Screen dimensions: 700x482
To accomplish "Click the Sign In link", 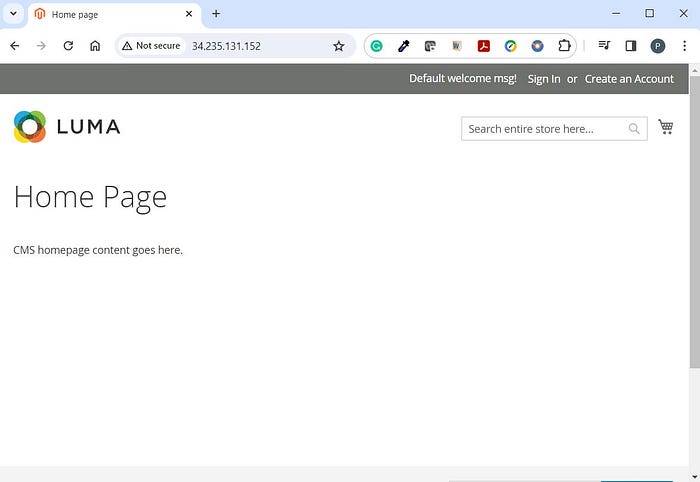I will [x=544, y=79].
